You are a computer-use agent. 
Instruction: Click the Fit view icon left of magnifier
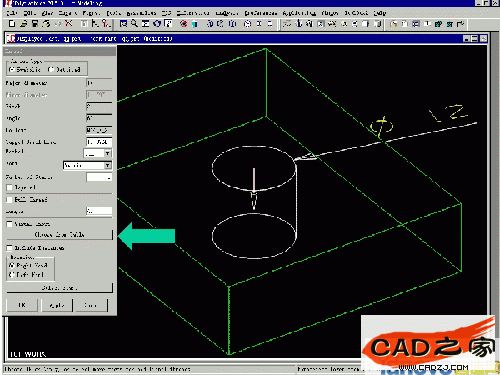[123, 24]
